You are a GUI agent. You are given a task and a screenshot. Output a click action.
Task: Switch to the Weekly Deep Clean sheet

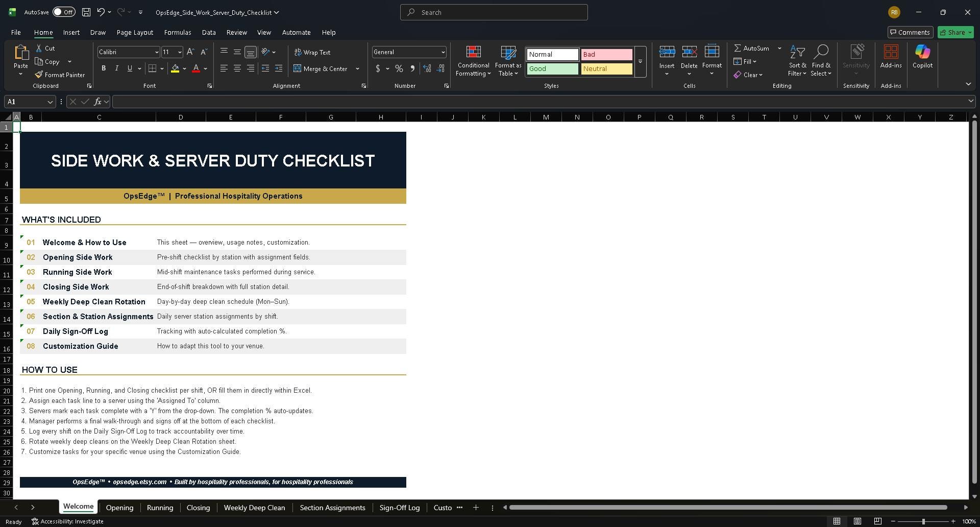(x=254, y=508)
